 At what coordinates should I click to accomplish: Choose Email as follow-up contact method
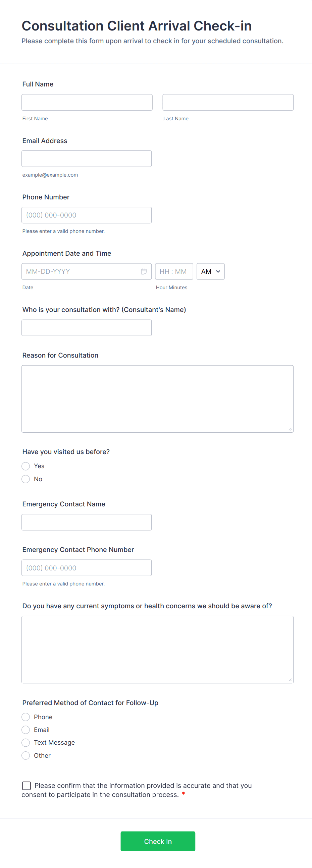[x=25, y=730]
